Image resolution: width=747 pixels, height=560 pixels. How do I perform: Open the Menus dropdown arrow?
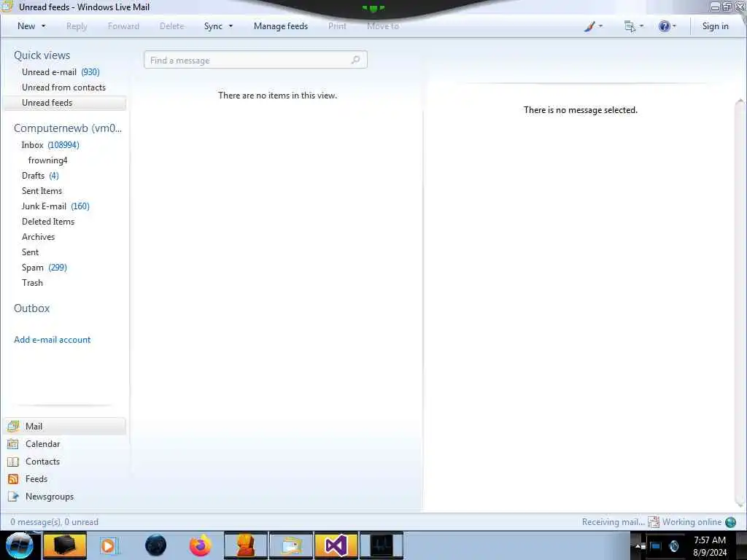642,26
